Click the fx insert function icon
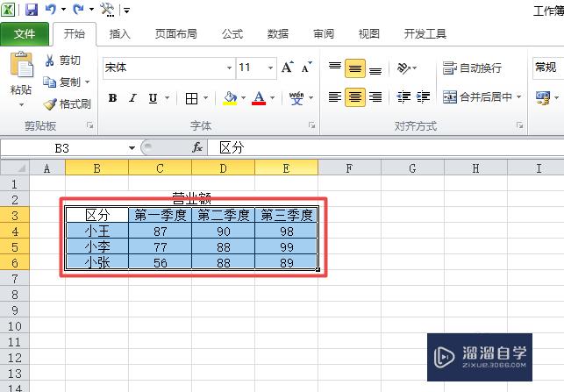 [197, 147]
